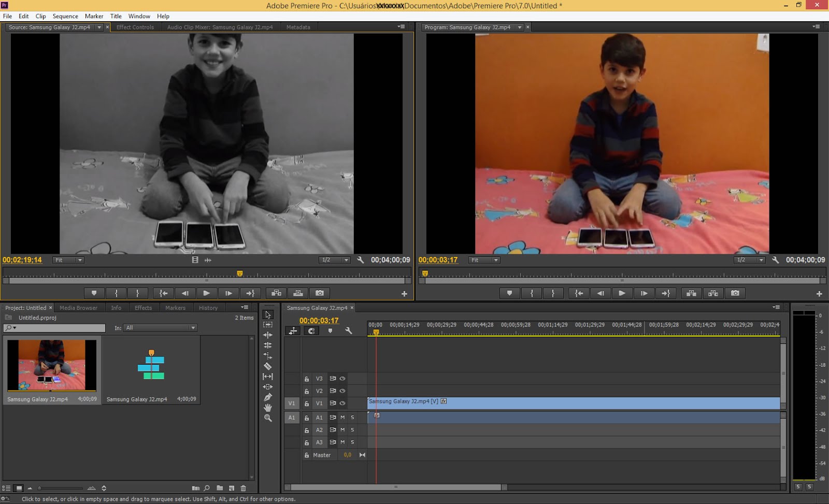Export frame from Program monitor
This screenshot has width=829, height=504.
point(735,293)
